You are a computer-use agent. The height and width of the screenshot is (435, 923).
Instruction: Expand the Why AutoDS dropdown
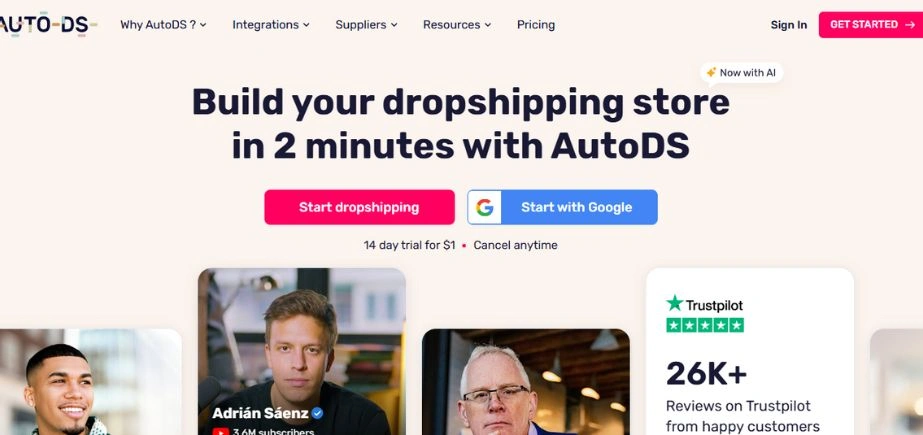pos(163,25)
